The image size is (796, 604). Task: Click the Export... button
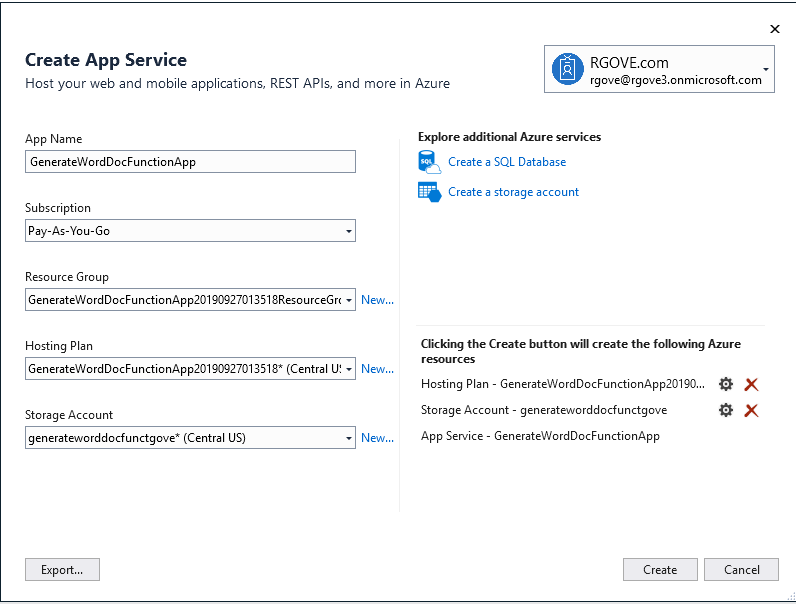(x=62, y=569)
